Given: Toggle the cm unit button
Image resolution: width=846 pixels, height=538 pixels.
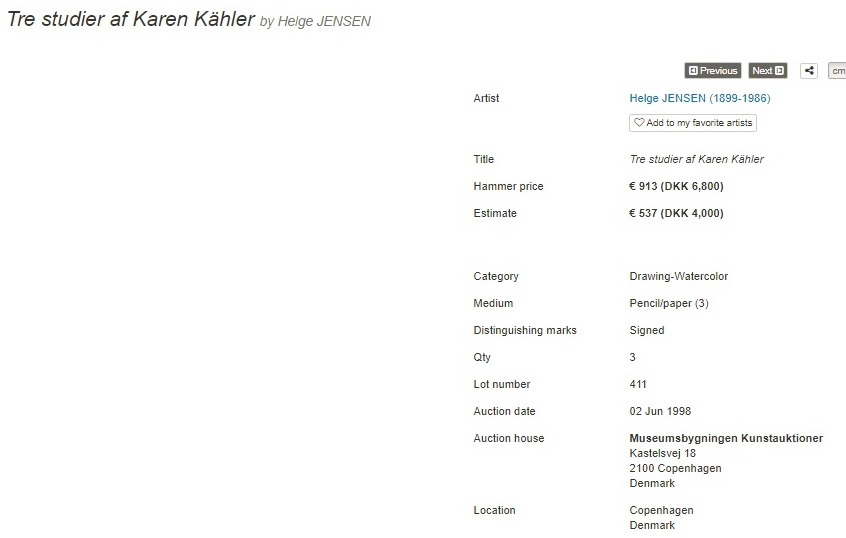Looking at the screenshot, I should pos(837,71).
